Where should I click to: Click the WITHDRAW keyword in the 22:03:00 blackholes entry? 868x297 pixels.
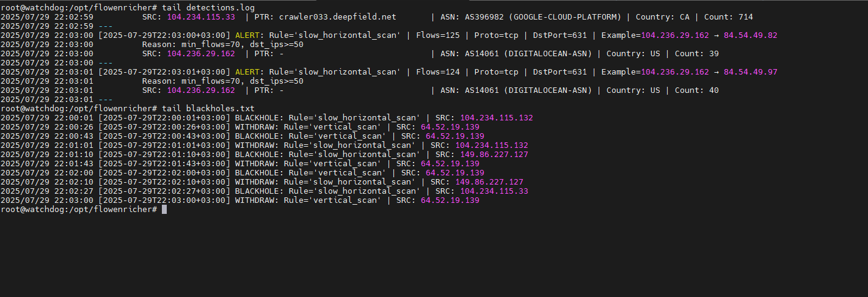coord(255,200)
